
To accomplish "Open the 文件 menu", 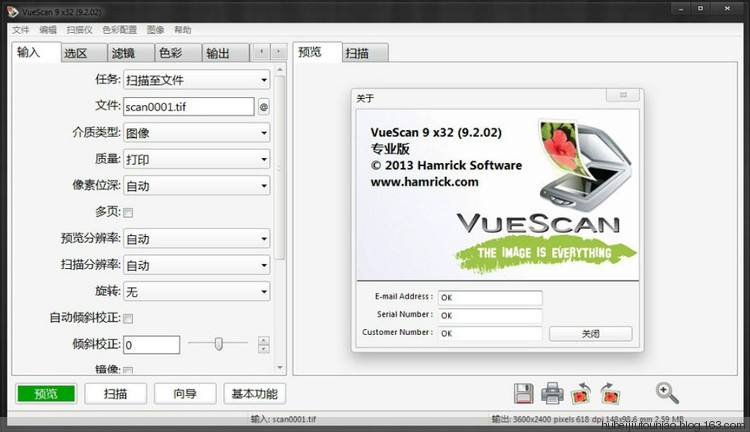I will pos(21,30).
